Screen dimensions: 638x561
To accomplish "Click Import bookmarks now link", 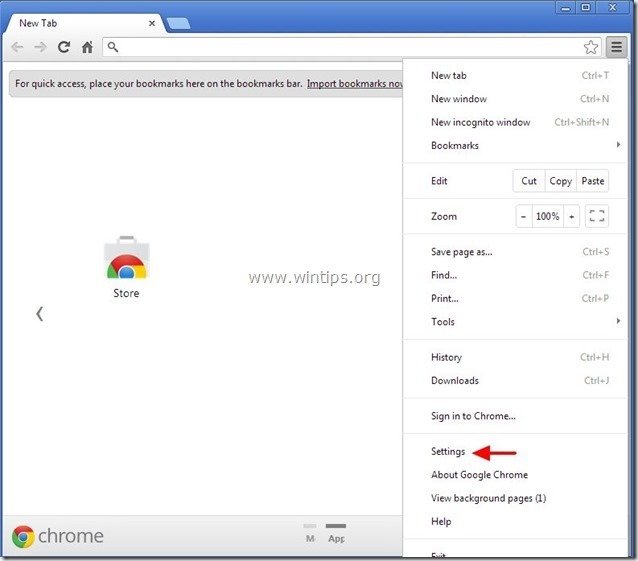I will click(x=355, y=83).
